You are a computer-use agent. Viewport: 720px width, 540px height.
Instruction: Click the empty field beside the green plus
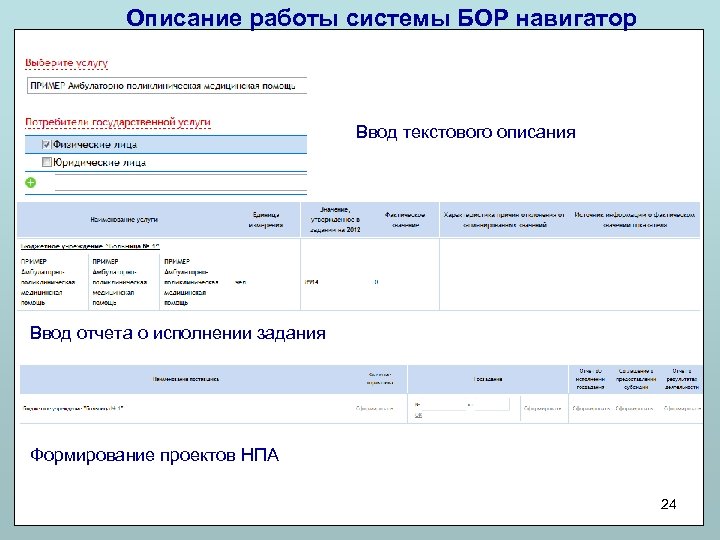(180, 182)
